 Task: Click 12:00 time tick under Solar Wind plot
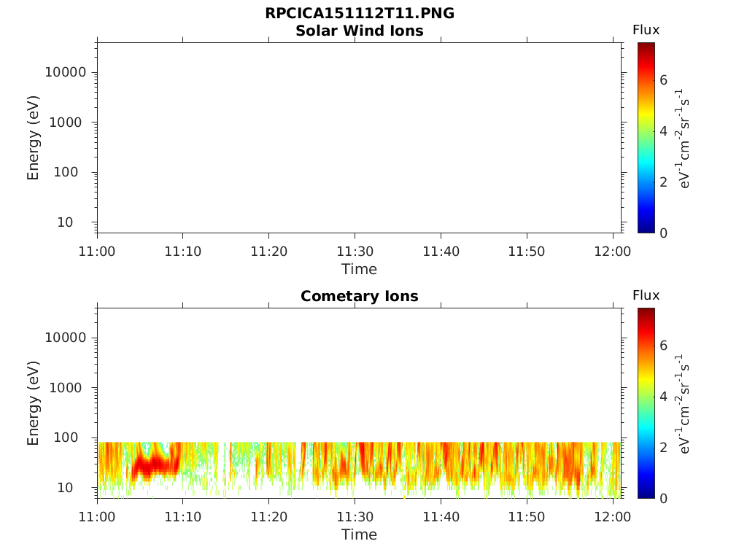[613, 252]
